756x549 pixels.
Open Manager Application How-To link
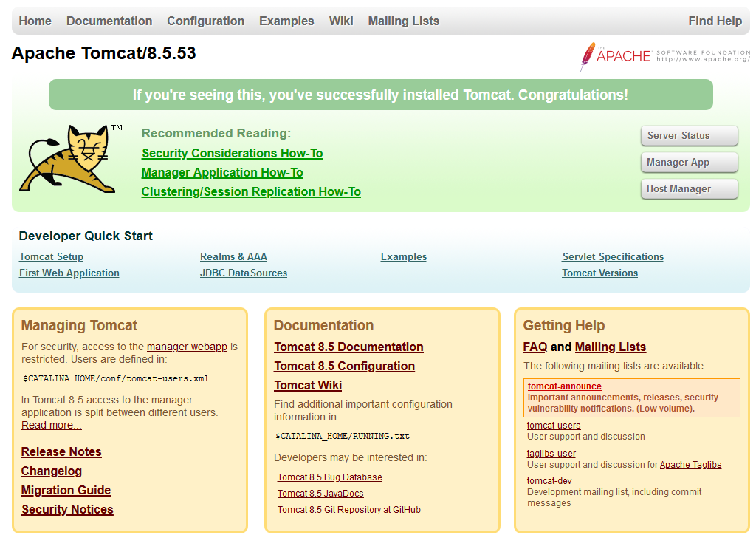pos(222,173)
